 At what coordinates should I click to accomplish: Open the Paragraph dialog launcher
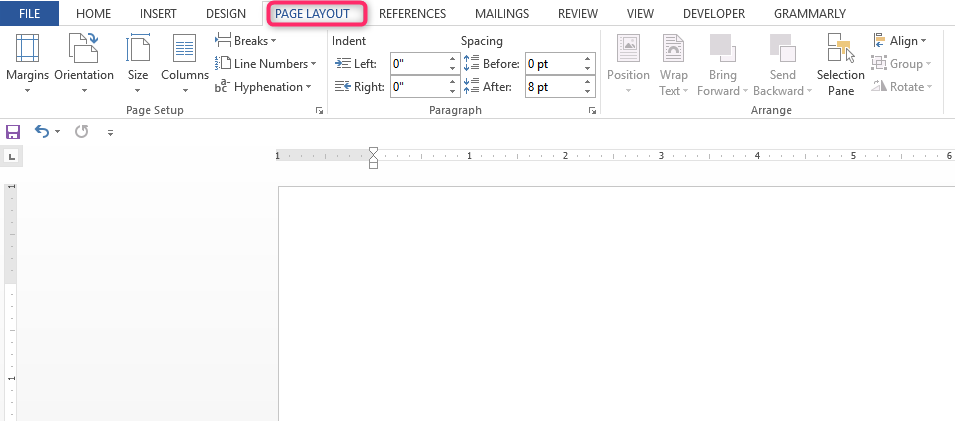point(591,111)
